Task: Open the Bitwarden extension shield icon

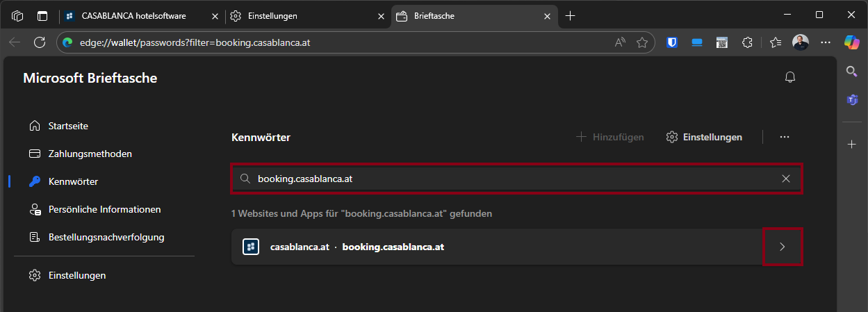Action: (672, 42)
